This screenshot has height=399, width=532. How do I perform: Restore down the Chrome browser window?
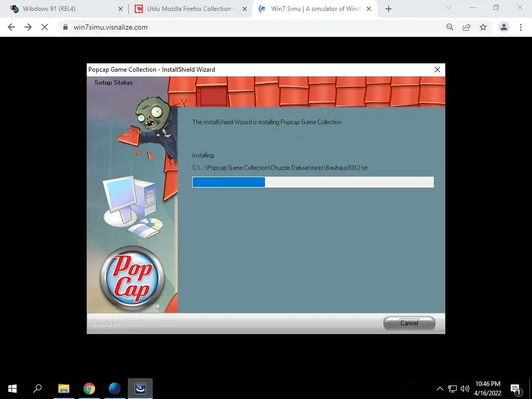[496, 7]
